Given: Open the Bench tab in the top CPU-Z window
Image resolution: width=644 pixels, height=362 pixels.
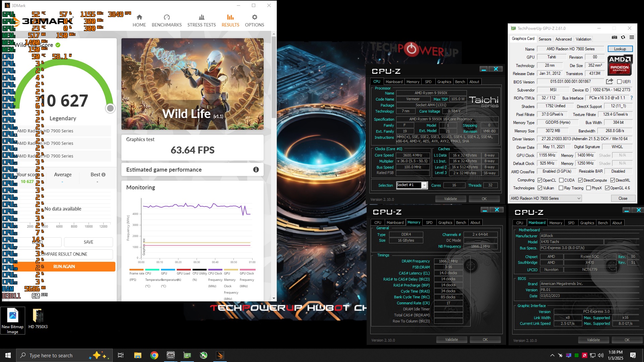Looking at the screenshot, I should point(460,82).
